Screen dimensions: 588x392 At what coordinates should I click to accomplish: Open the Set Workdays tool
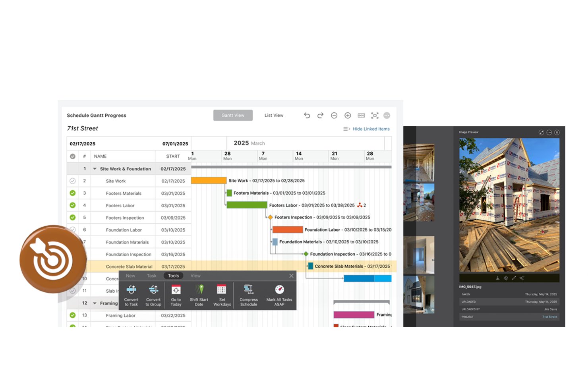[222, 295]
